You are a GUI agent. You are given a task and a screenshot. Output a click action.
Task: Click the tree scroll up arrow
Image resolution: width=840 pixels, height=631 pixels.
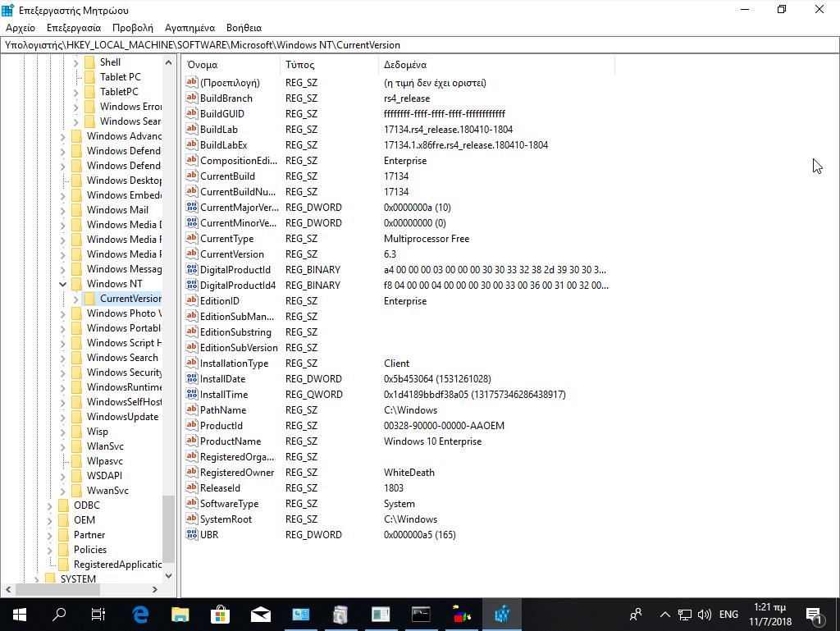[169, 62]
